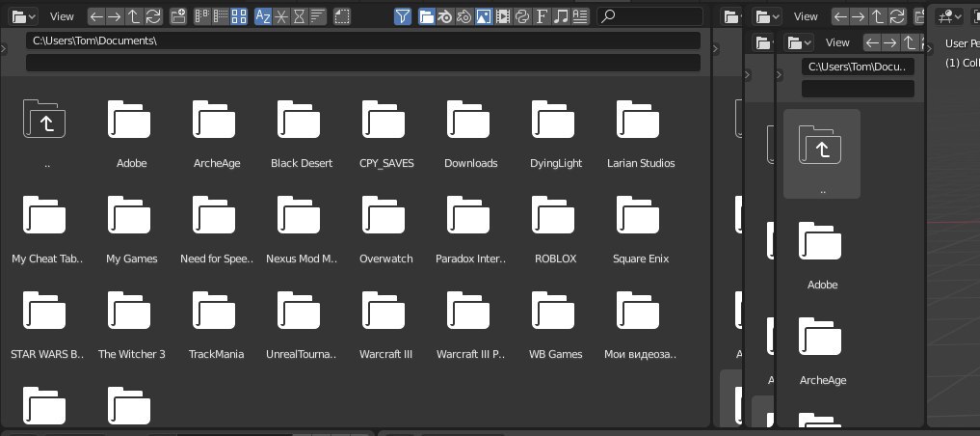The width and height of the screenshot is (980, 436).
Task: Click the magnifier icon in the search box
Action: 607,17
